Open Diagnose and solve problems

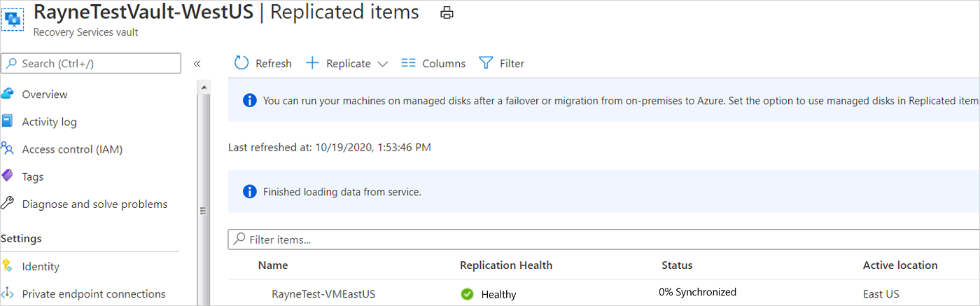pos(94,204)
